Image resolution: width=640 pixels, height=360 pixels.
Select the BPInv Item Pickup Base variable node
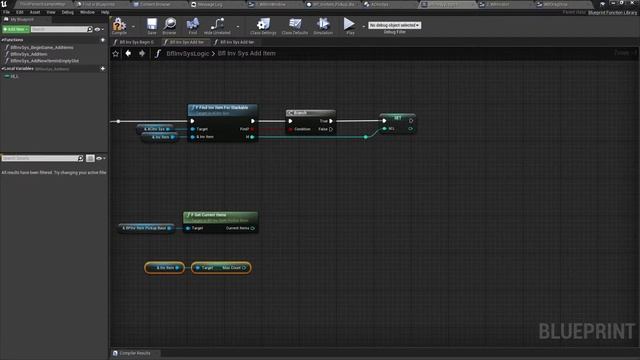[146, 228]
